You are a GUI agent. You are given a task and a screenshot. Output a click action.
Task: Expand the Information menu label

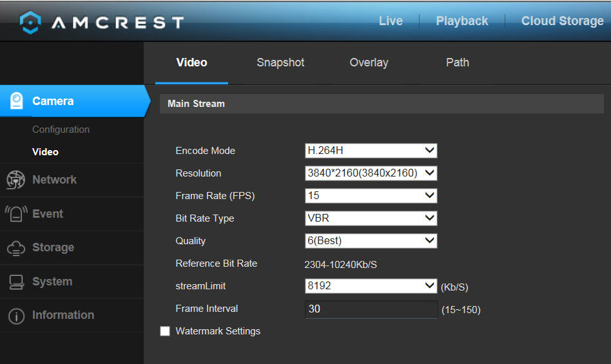(x=63, y=315)
